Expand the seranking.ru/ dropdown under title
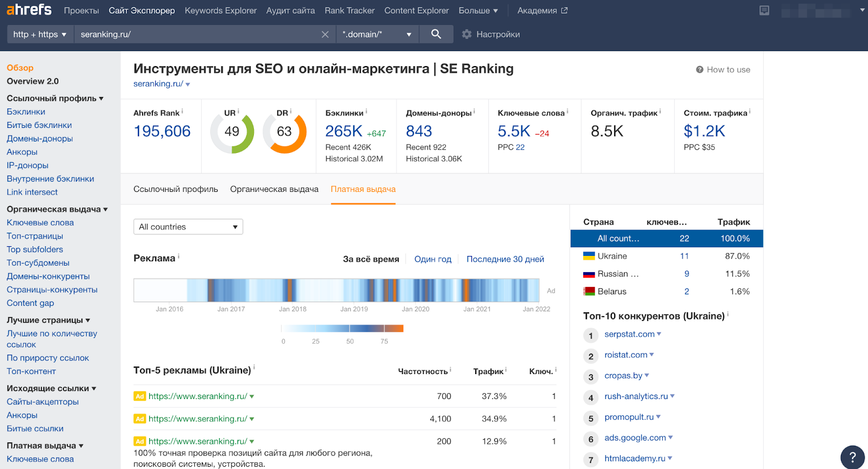Image resolution: width=868 pixels, height=469 pixels. (188, 85)
